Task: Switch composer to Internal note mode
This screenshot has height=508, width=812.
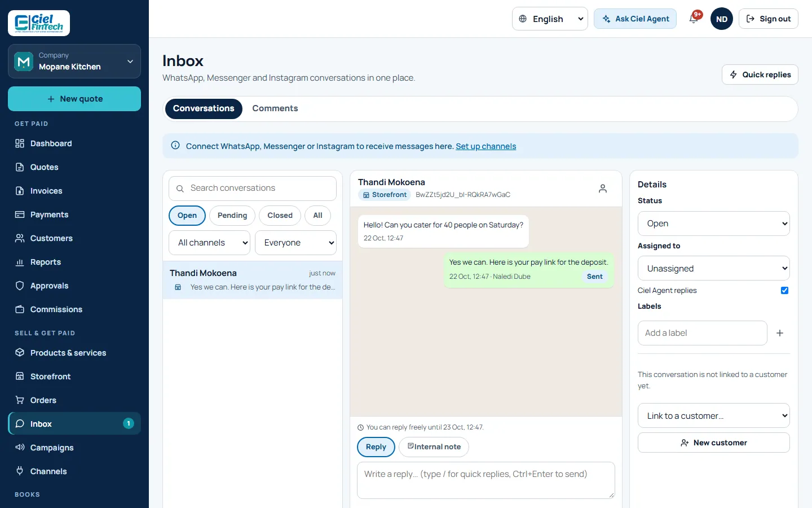Action: pyautogui.click(x=434, y=447)
